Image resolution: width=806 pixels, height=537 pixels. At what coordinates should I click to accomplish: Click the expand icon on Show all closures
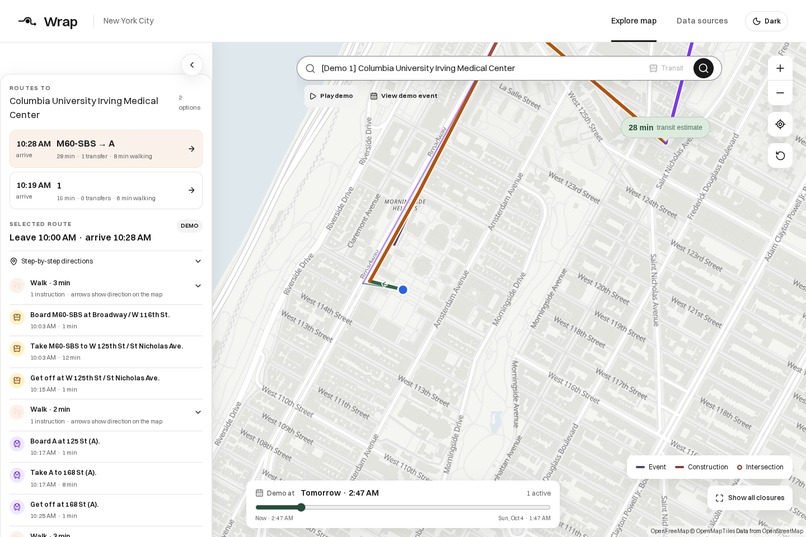point(719,498)
